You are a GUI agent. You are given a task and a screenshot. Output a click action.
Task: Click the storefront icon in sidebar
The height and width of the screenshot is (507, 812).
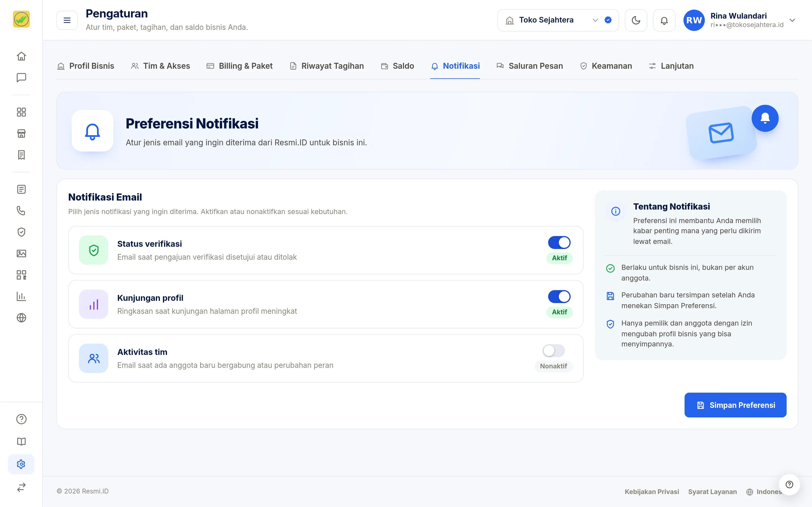21,134
